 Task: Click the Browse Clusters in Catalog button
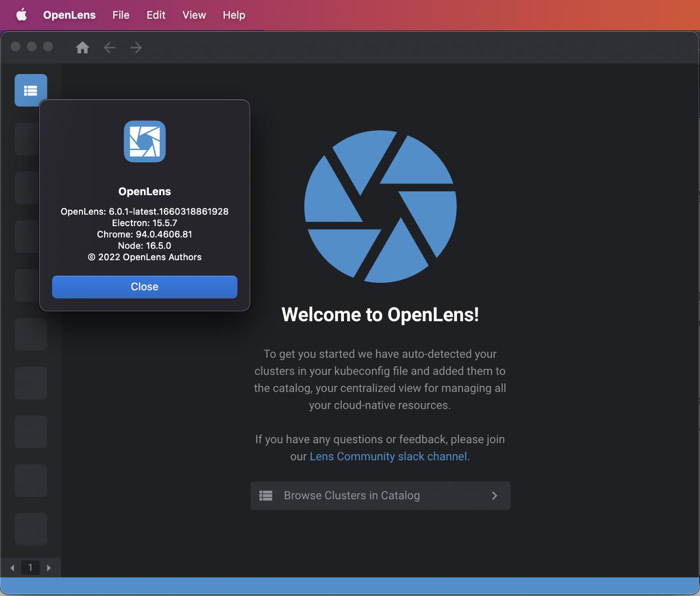(x=380, y=495)
